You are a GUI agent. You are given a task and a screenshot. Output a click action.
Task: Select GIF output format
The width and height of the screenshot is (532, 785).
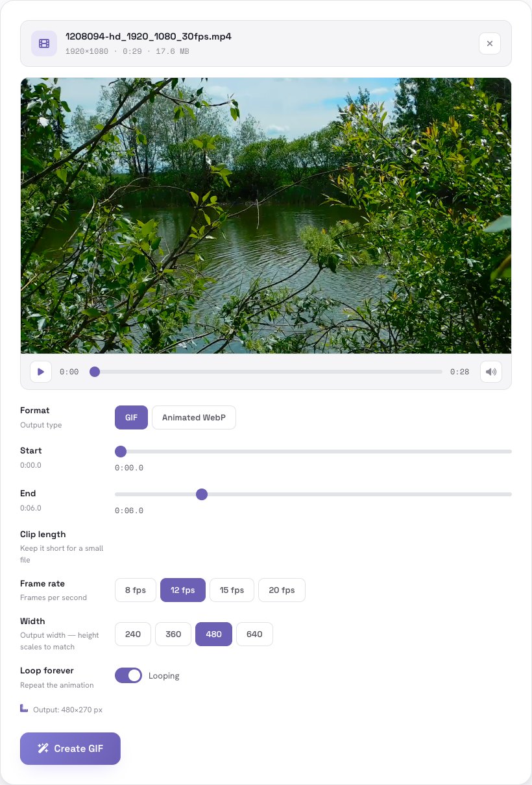click(131, 418)
